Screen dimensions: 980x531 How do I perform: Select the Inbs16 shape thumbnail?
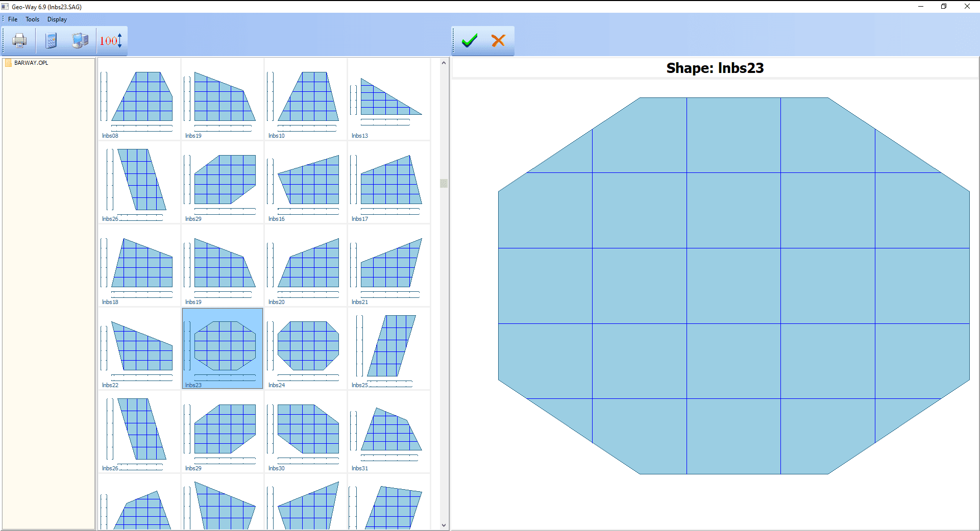(x=305, y=182)
